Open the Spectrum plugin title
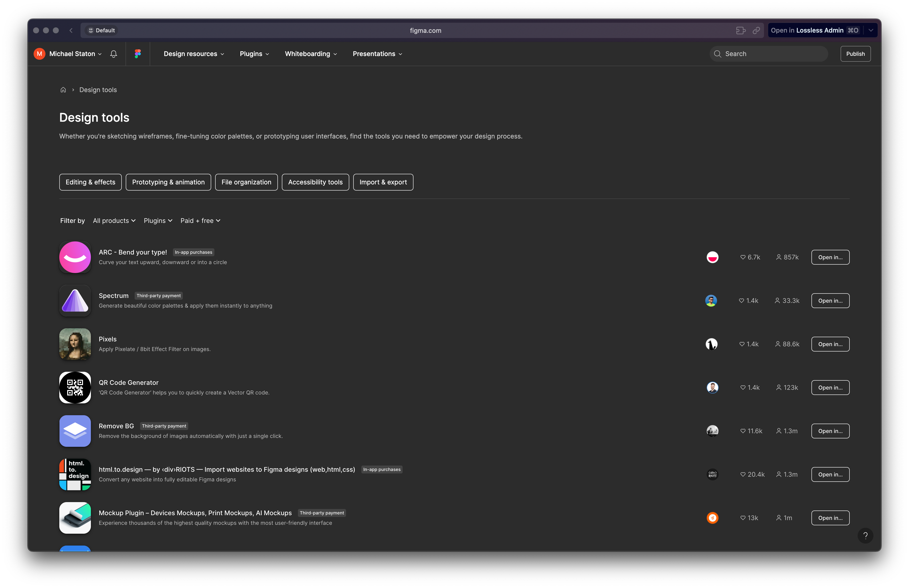This screenshot has width=909, height=588. 114,296
